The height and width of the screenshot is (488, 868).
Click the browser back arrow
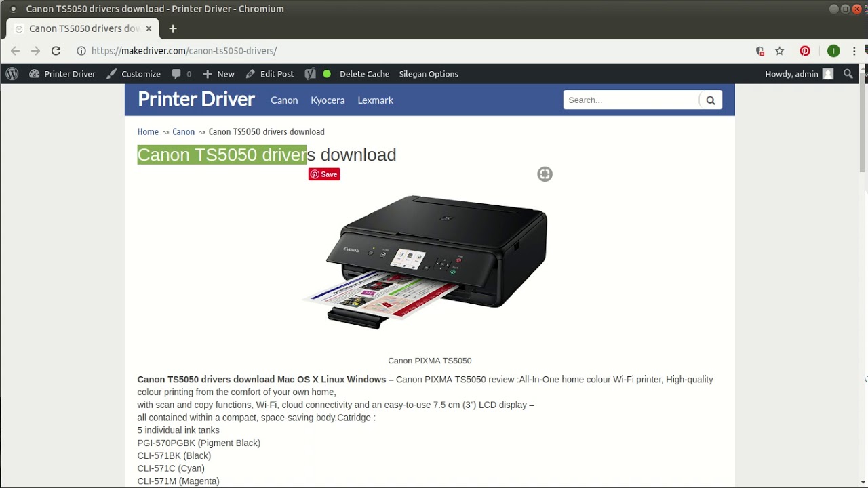[x=15, y=51]
